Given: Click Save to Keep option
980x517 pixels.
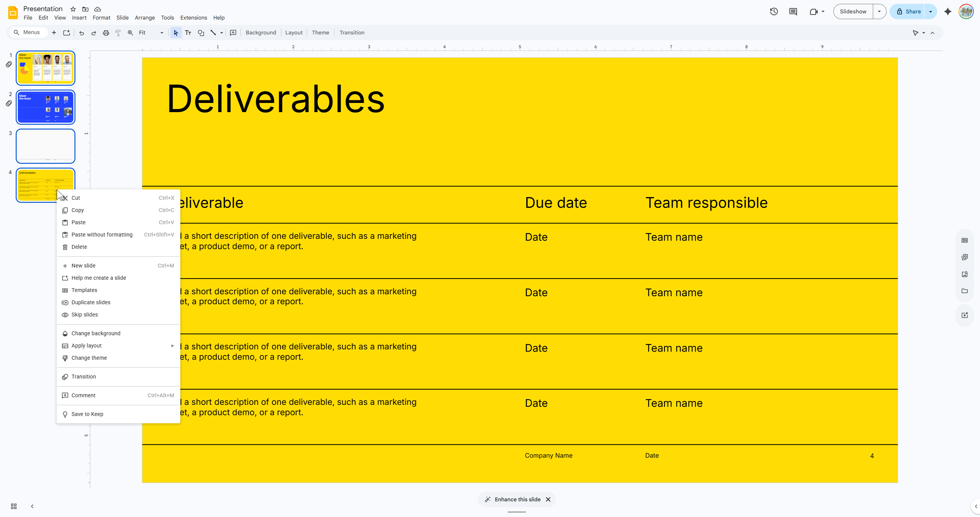Looking at the screenshot, I should click(118, 414).
